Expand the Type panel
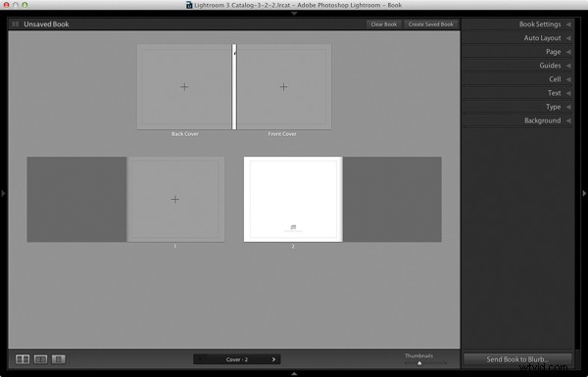 coord(517,107)
